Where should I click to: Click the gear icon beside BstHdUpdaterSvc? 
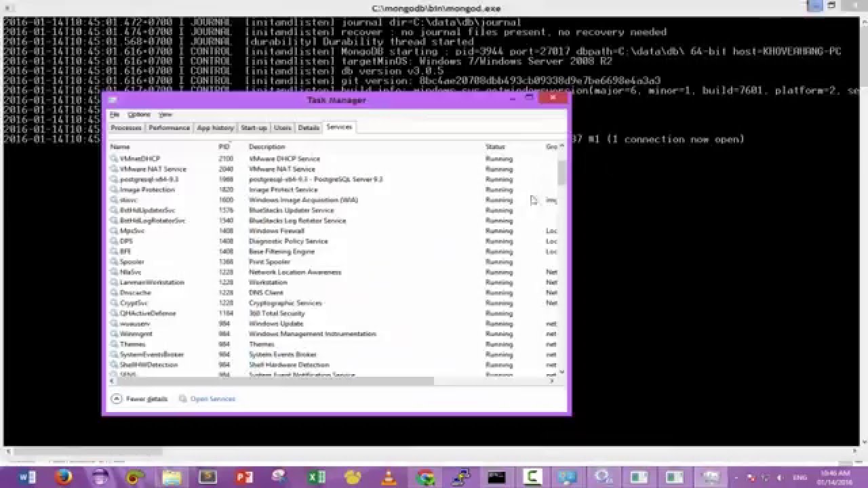(x=114, y=210)
